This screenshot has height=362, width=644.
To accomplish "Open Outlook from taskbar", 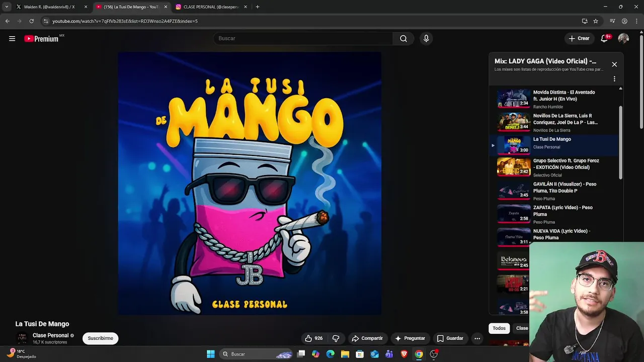I will (x=374, y=354).
